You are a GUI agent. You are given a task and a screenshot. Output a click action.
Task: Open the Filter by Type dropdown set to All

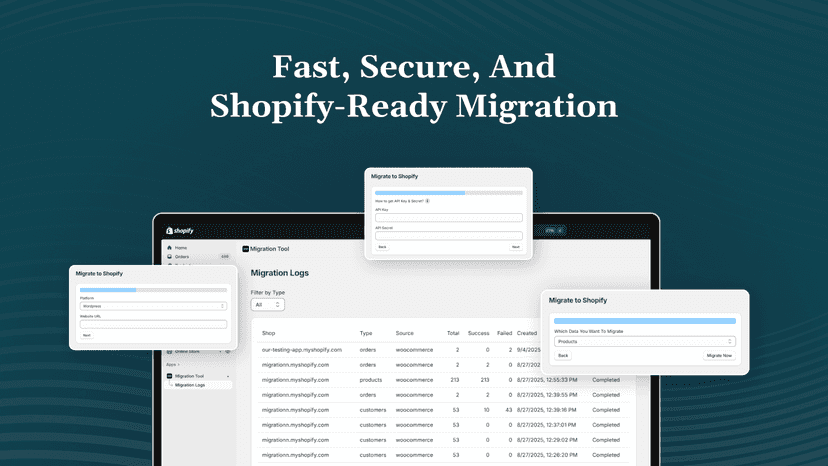pos(267,305)
